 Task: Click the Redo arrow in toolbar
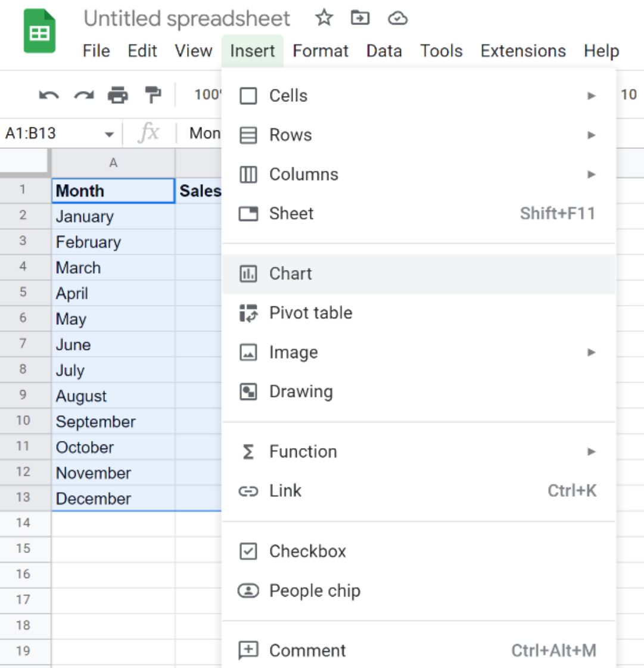[x=84, y=95]
